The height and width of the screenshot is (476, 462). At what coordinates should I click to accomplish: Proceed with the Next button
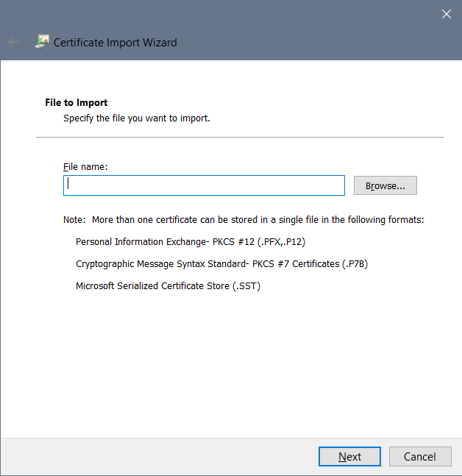click(x=349, y=456)
